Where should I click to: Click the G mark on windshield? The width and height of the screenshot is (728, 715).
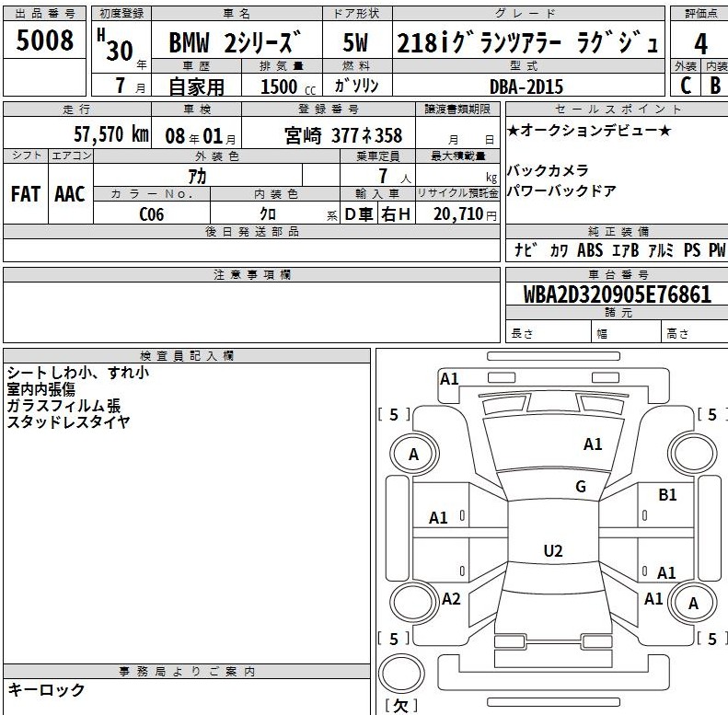point(581,487)
